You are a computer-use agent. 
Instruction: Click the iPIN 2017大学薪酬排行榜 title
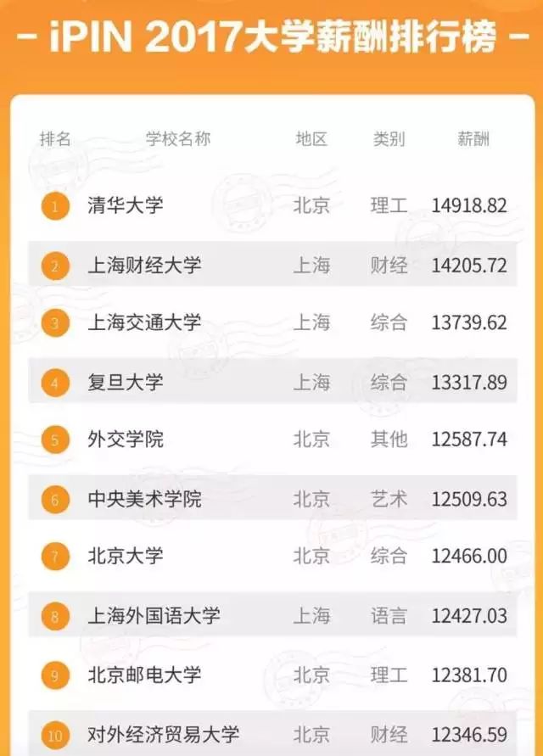272,36
